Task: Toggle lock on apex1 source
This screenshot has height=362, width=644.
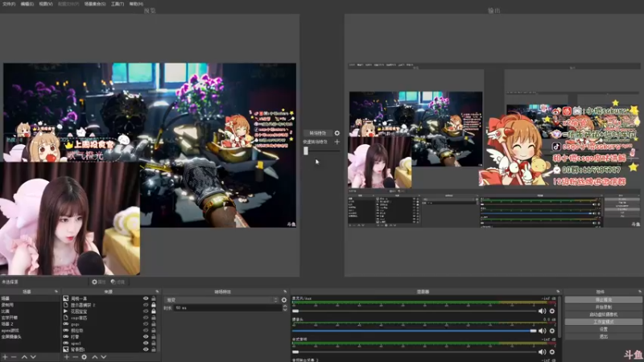Action: click(x=153, y=343)
